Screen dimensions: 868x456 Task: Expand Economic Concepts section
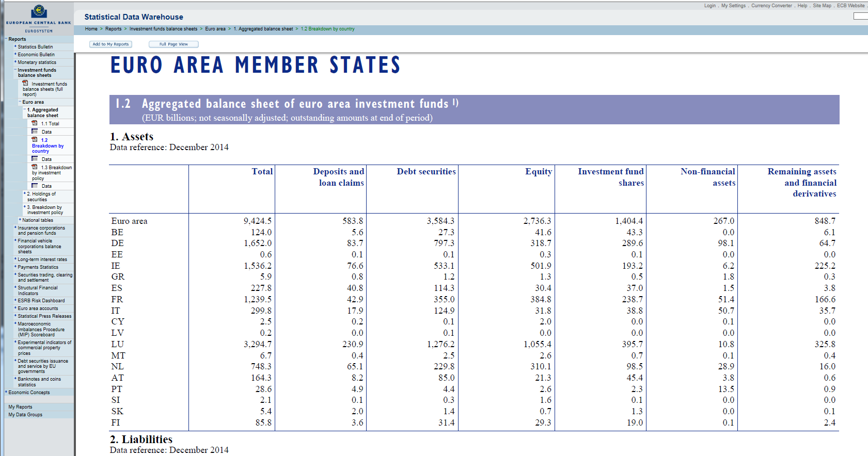6,393
